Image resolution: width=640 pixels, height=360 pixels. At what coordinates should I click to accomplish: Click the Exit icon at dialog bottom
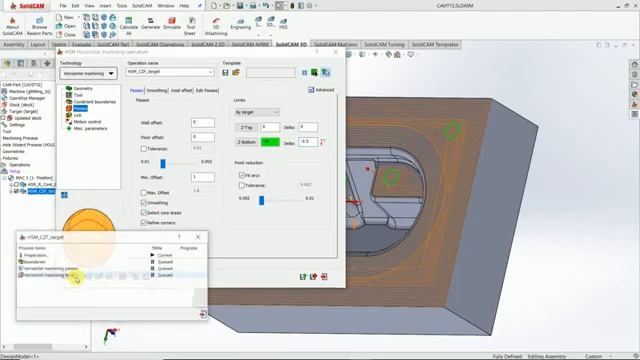click(x=324, y=277)
